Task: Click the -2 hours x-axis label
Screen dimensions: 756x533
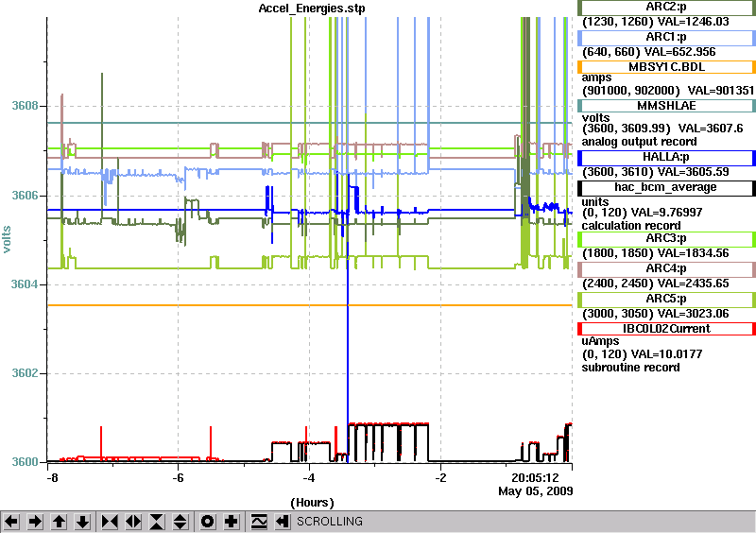Action: point(440,477)
